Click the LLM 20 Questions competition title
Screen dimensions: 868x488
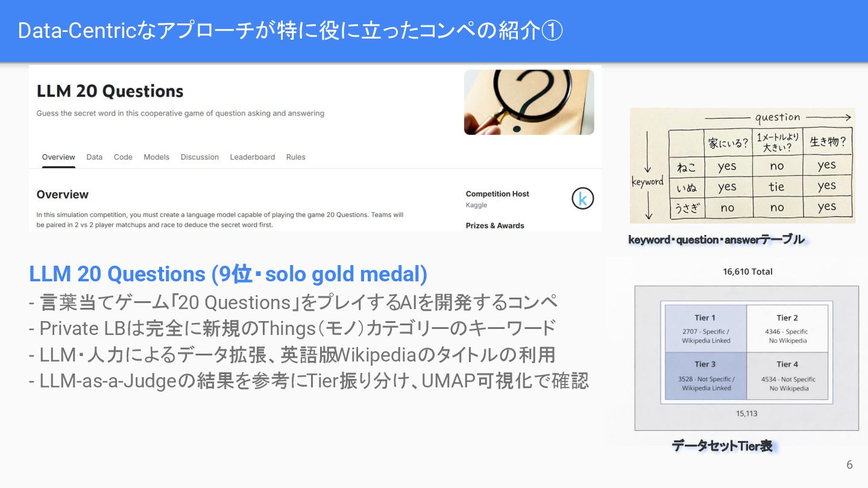click(110, 91)
